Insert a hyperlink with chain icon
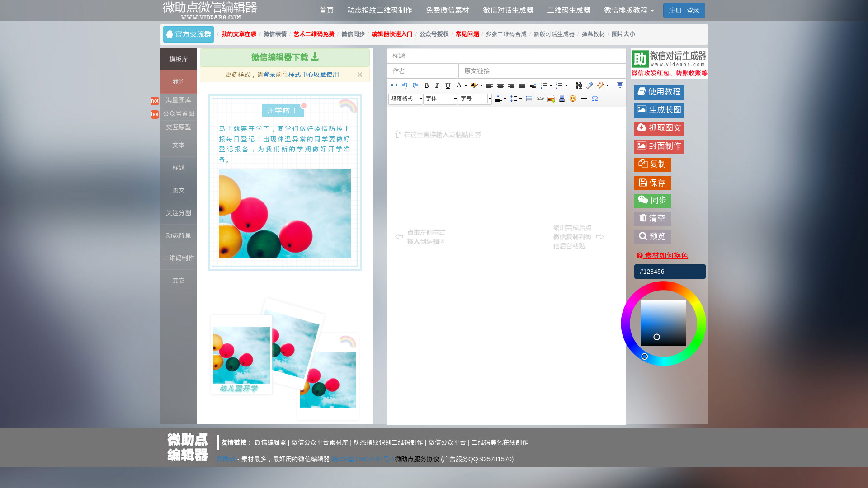This screenshot has width=868, height=488. 540,99
